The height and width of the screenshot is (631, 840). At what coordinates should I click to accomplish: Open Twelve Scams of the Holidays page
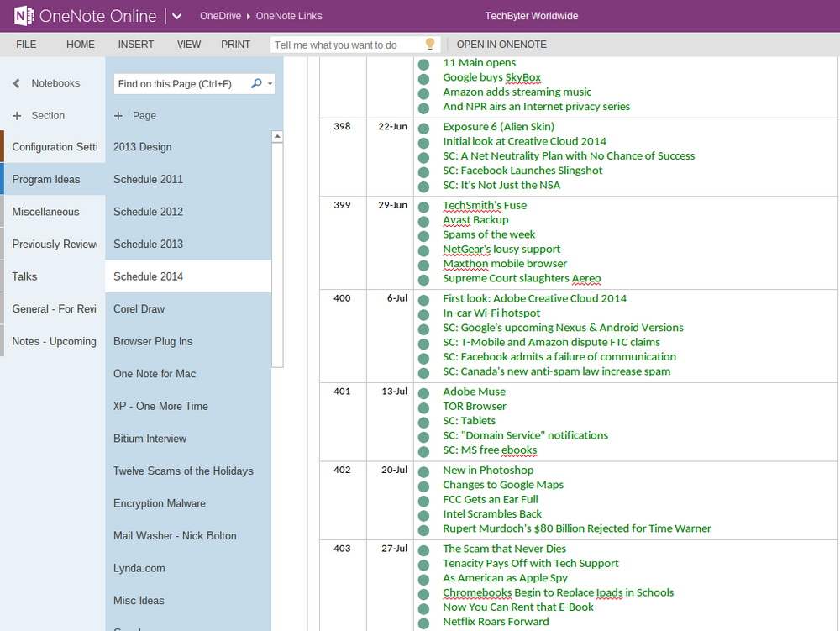188,471
